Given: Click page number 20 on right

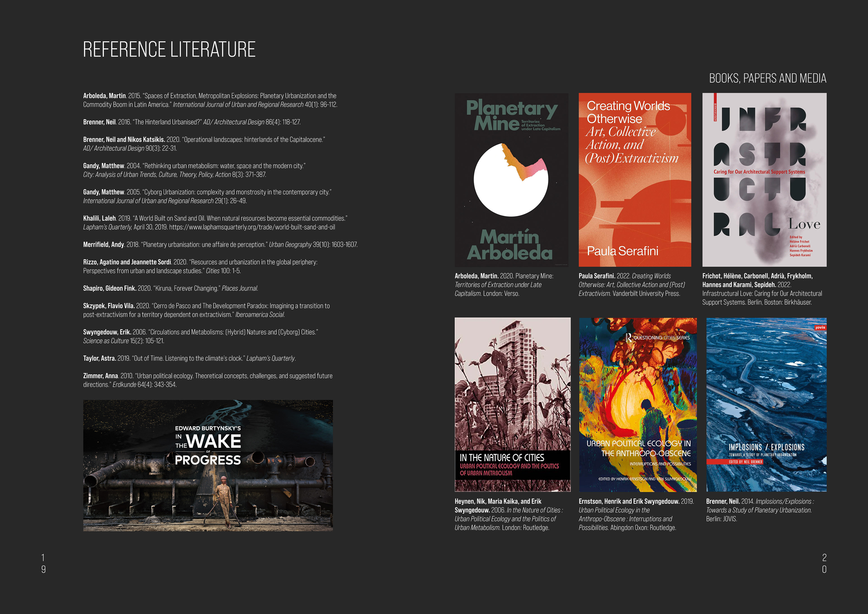Looking at the screenshot, I should point(824,563).
